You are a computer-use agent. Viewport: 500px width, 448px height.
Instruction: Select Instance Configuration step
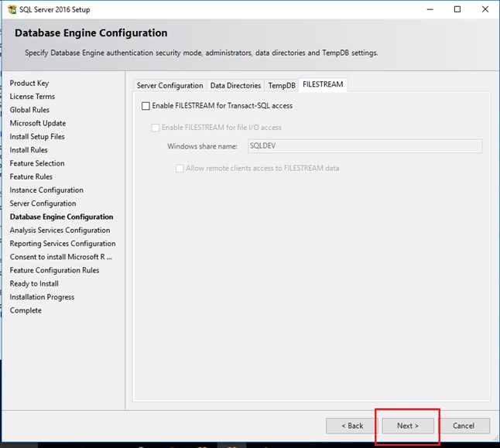point(46,190)
